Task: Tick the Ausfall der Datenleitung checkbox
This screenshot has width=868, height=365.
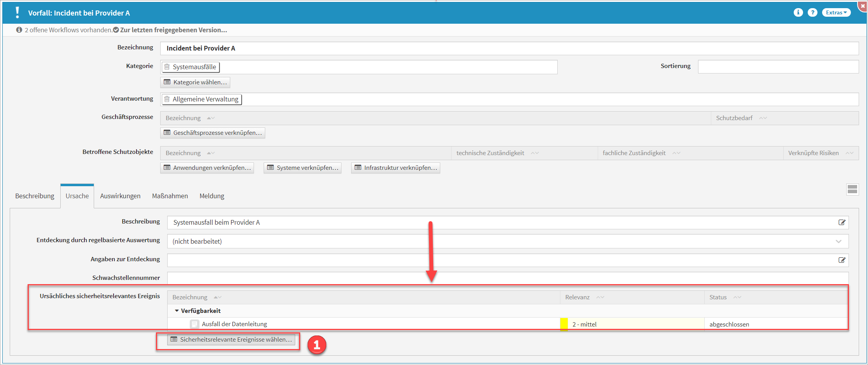Action: pos(194,324)
